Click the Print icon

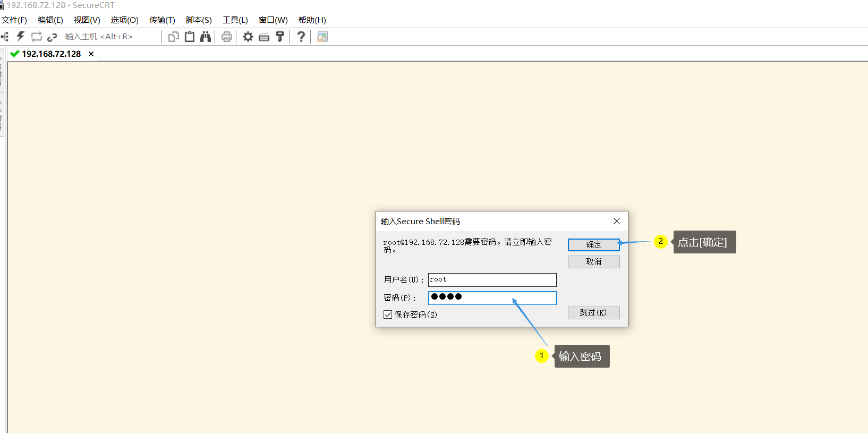tap(227, 37)
